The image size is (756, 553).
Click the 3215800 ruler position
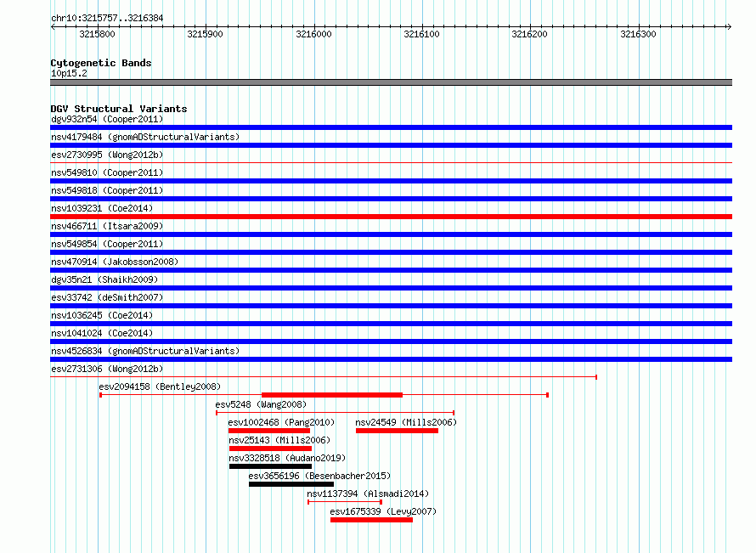pyautogui.click(x=98, y=34)
